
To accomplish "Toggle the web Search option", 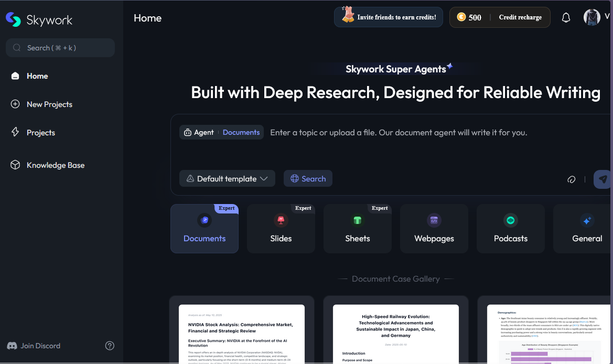I will (x=308, y=179).
